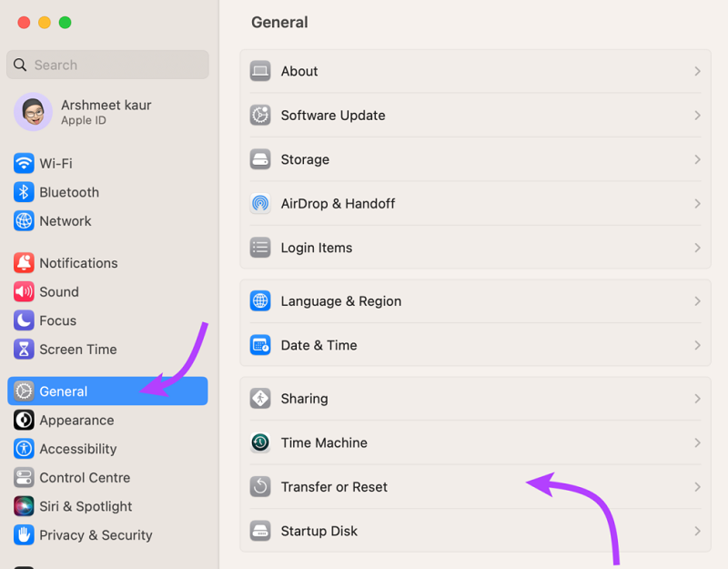The width and height of the screenshot is (728, 569).
Task: Open the Date & Time row chevron
Action: click(697, 346)
